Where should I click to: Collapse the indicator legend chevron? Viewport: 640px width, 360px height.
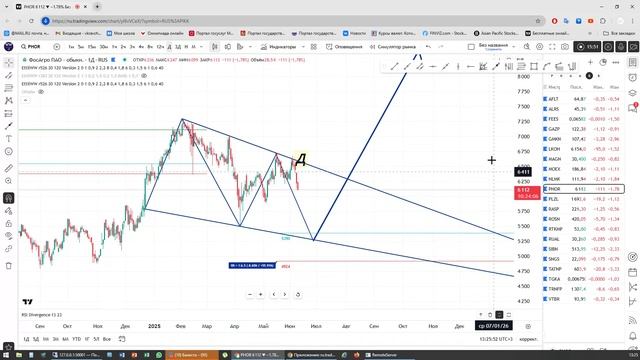[x=25, y=100]
